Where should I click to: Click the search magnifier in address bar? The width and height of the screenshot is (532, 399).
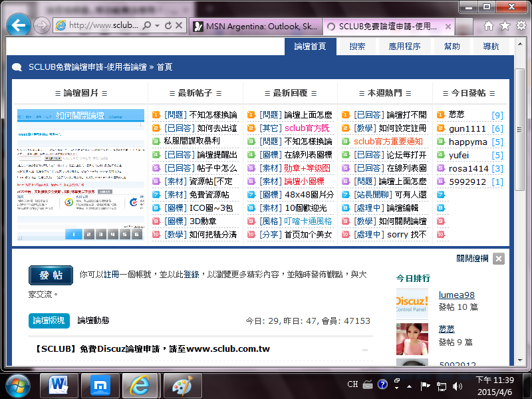point(146,25)
